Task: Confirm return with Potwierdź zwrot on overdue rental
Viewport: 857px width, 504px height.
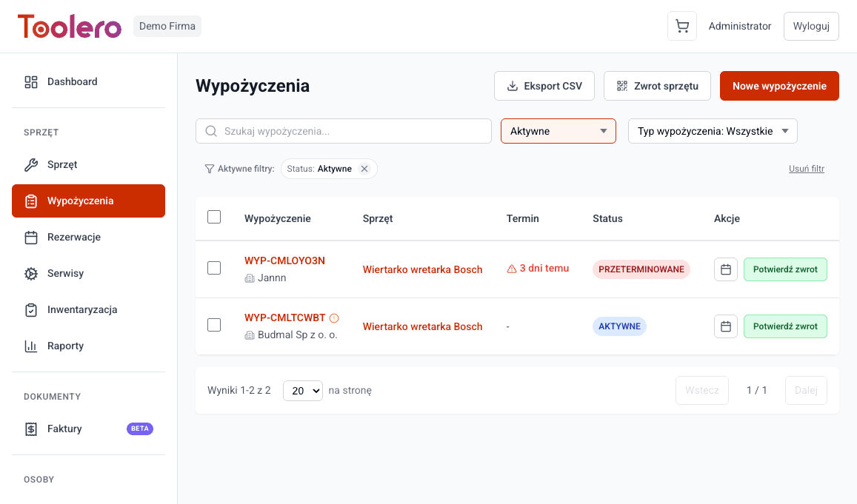Action: (785, 269)
